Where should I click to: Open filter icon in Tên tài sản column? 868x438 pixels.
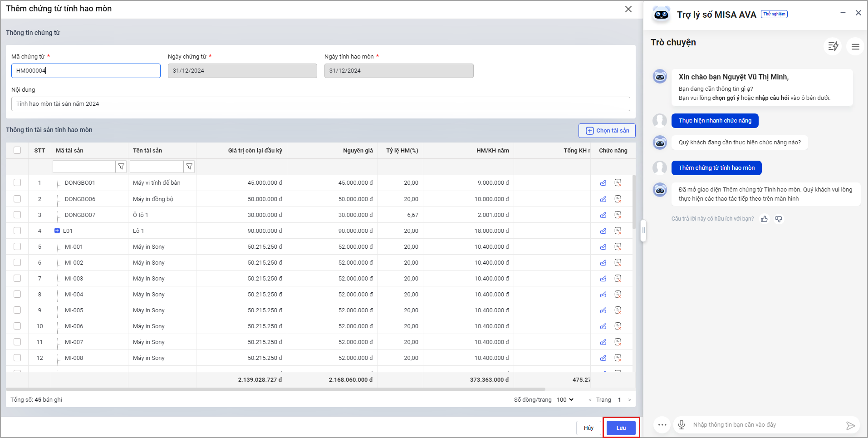click(189, 167)
